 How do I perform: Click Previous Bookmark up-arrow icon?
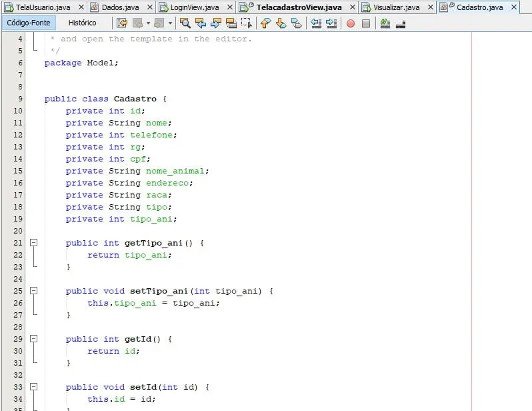click(x=265, y=23)
